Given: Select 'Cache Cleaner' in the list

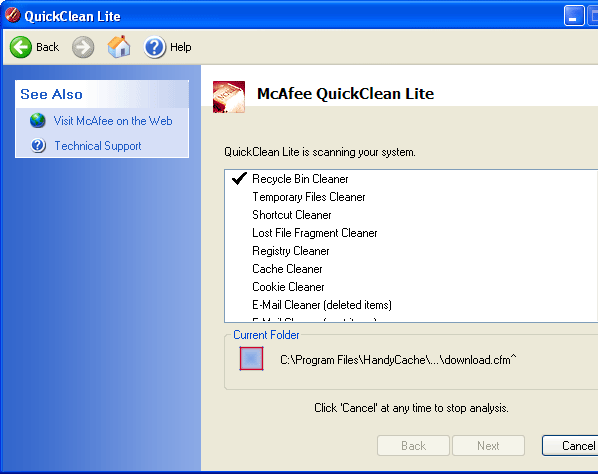Looking at the screenshot, I should tap(288, 269).
